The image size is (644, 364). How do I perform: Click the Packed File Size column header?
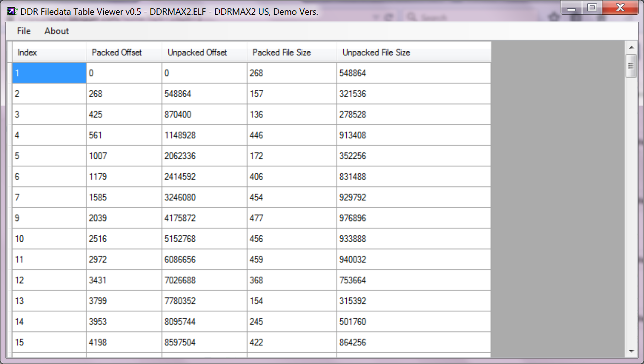point(292,52)
